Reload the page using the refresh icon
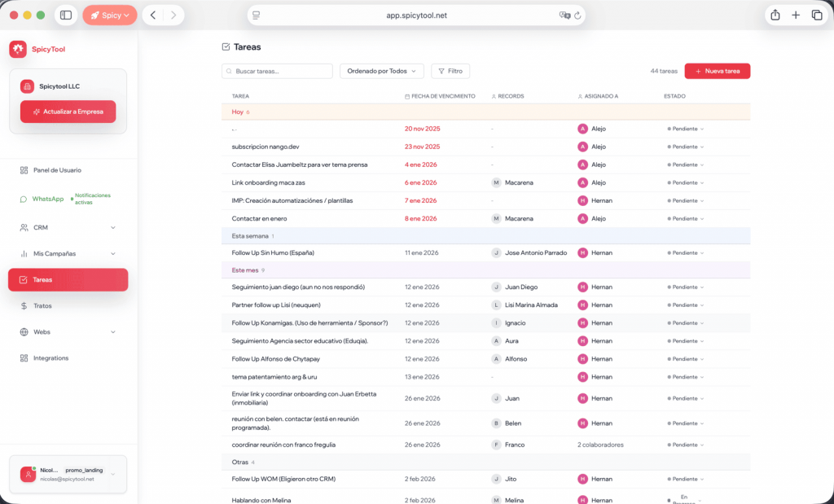The height and width of the screenshot is (504, 834). pyautogui.click(x=577, y=15)
